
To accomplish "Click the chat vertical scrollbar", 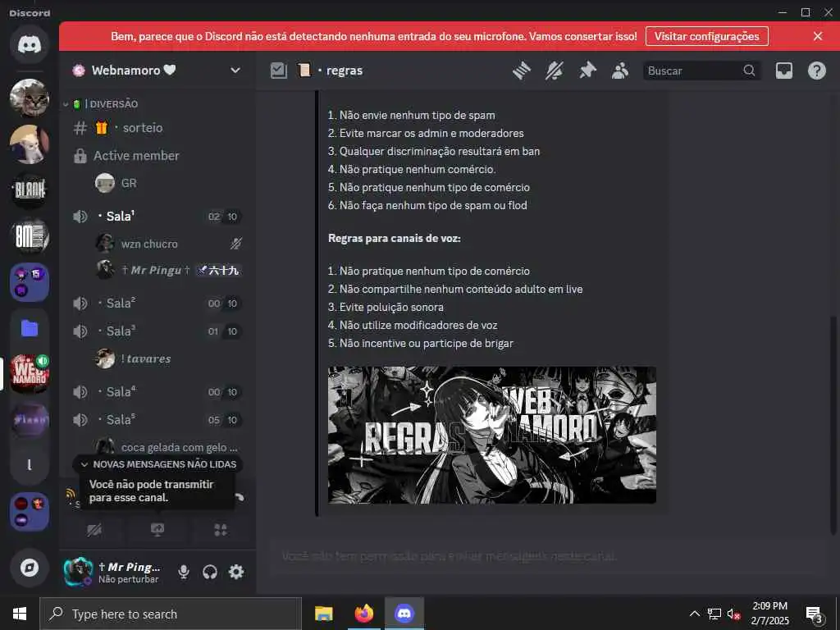I will pyautogui.click(x=833, y=424).
